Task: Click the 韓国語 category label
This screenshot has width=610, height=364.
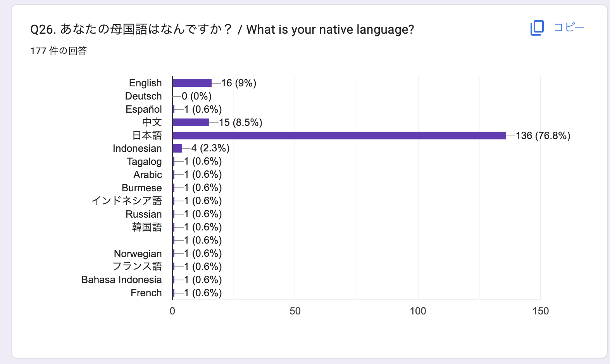Action: click(147, 227)
